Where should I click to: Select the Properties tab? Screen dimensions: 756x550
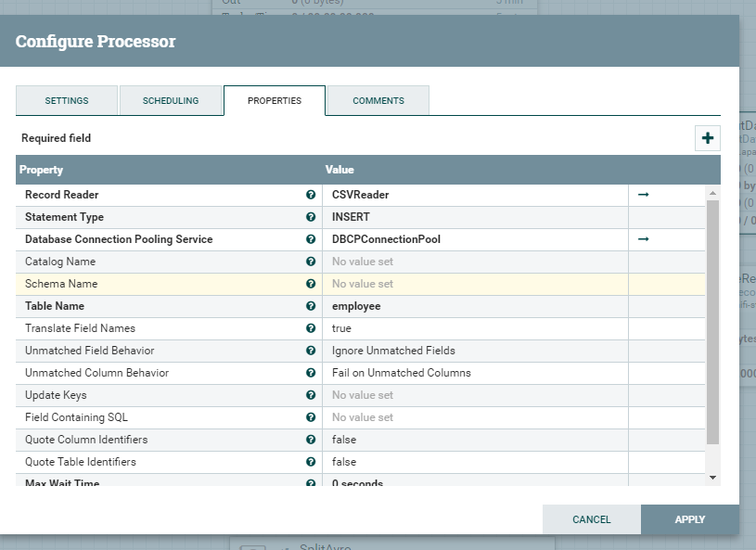(x=275, y=101)
